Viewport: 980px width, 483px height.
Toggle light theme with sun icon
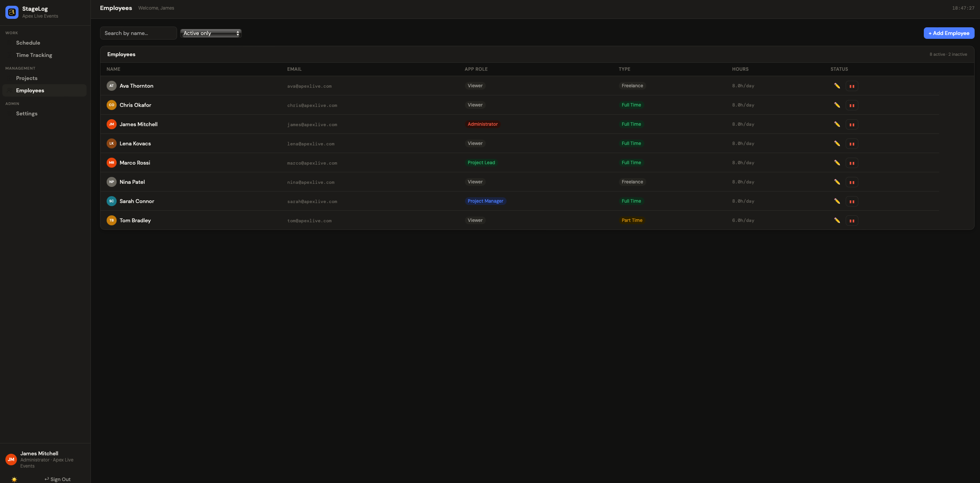point(14,479)
